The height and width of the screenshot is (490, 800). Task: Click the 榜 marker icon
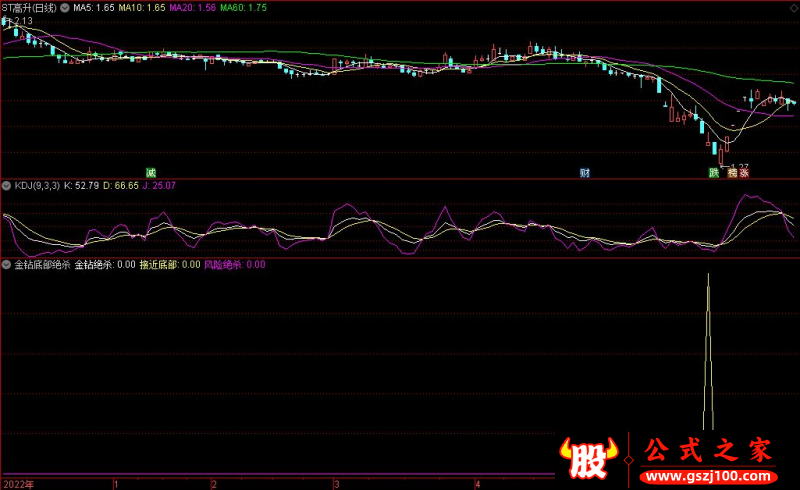[731, 173]
